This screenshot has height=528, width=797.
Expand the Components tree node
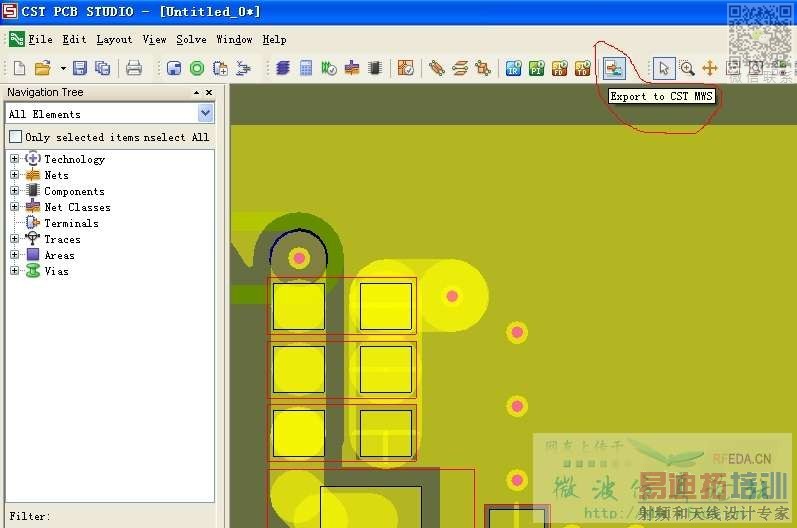tap(14, 191)
